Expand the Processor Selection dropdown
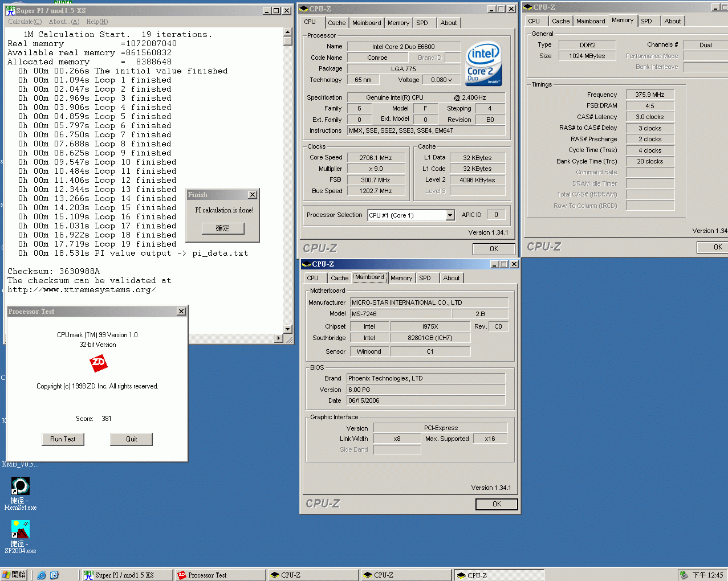This screenshot has height=581, width=728. pos(450,215)
